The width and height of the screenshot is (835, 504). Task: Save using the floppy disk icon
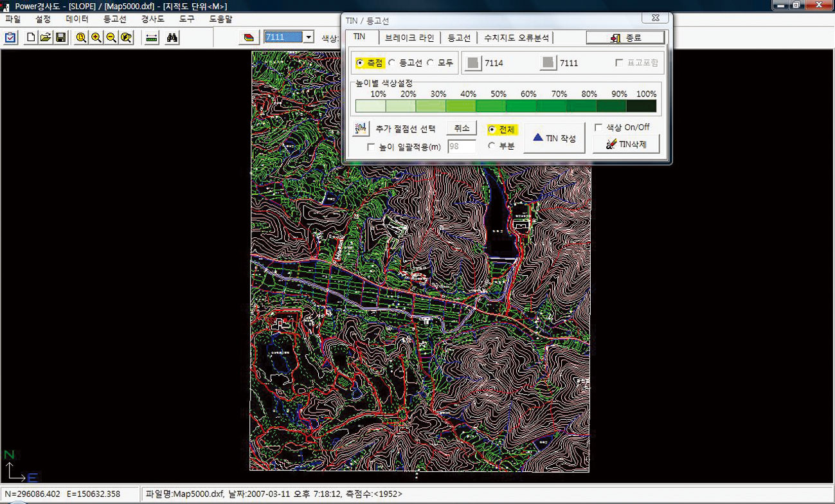(x=61, y=37)
